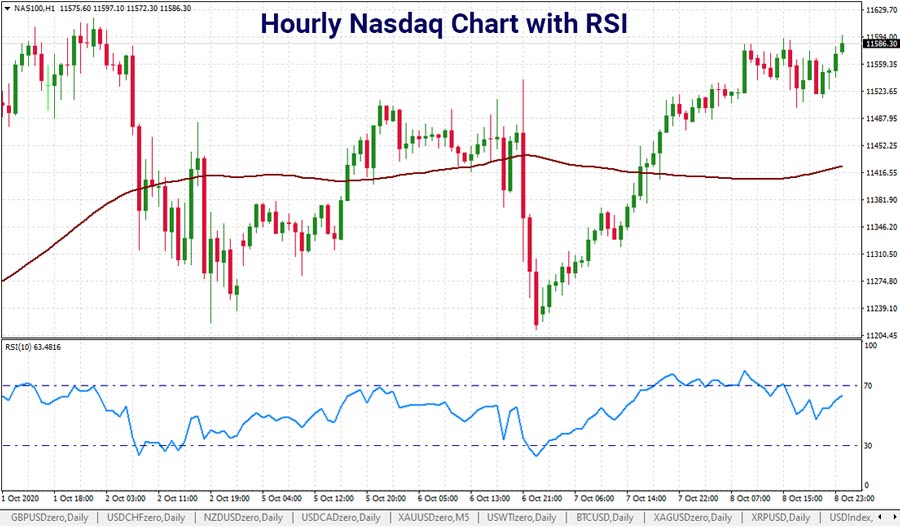Click the left tab-scroll arrow

(882, 517)
